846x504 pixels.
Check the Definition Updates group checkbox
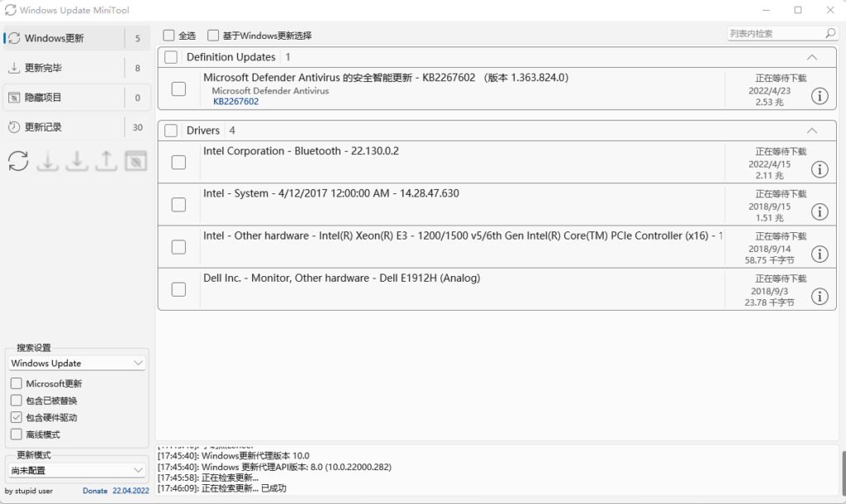point(171,57)
